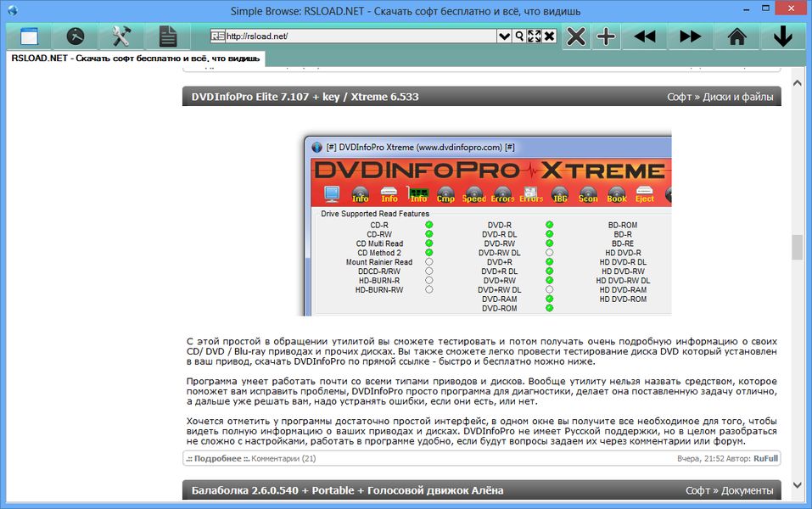Screen dimensions: 812x509
Task: Click the browser window icon in the toolbar
Action: [29, 36]
